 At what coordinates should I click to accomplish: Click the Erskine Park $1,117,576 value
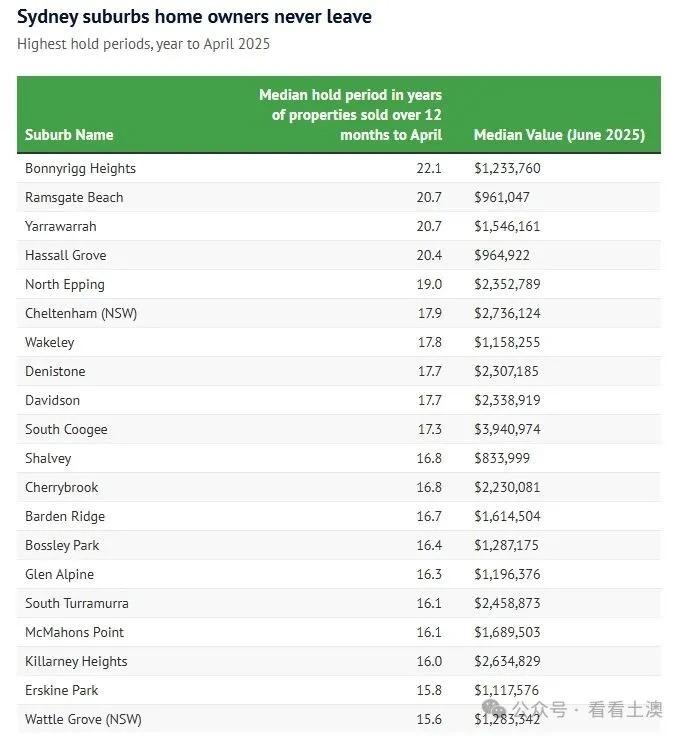[507, 690]
